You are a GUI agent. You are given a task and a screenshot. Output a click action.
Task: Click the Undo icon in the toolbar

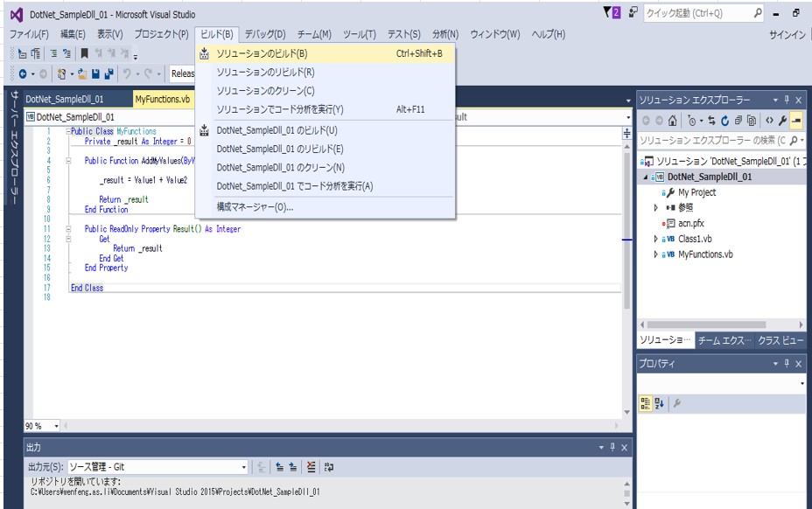pyautogui.click(x=128, y=73)
